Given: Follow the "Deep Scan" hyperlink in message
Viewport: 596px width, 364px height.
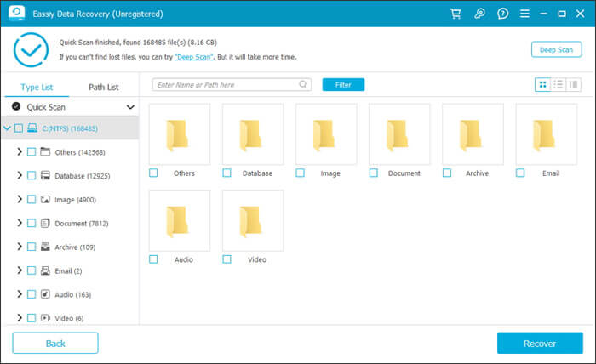Looking at the screenshot, I should pos(194,57).
